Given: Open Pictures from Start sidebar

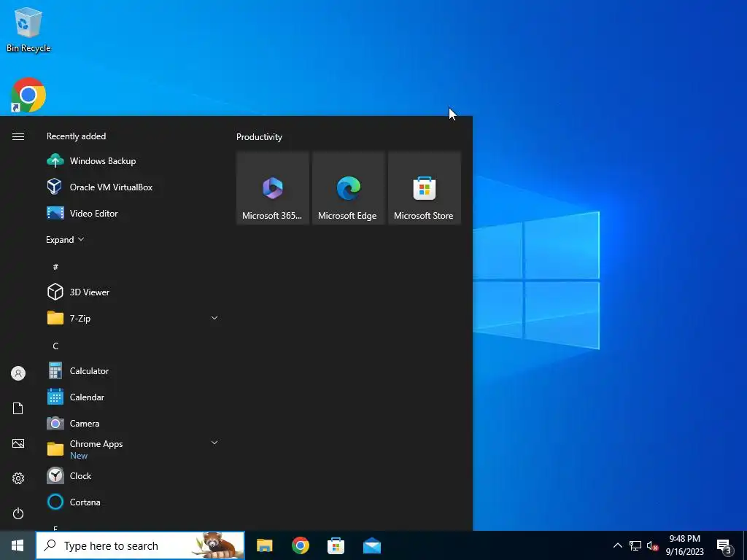Looking at the screenshot, I should 18,443.
